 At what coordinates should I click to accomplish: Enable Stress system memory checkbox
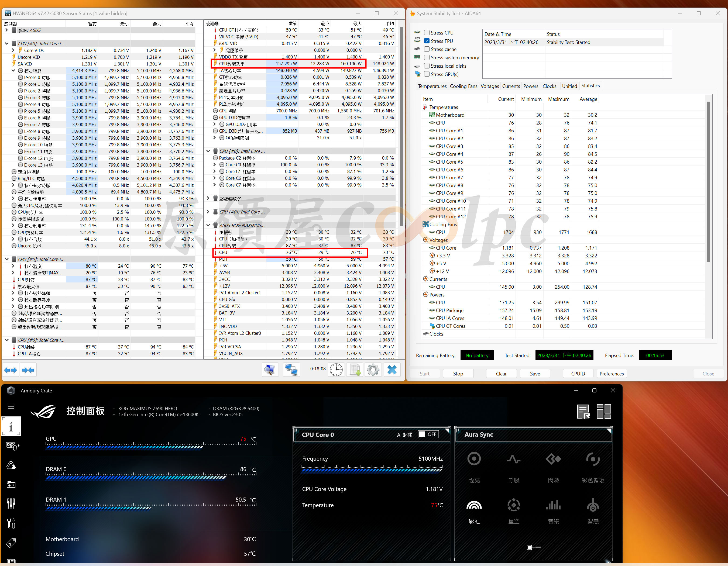[427, 57]
